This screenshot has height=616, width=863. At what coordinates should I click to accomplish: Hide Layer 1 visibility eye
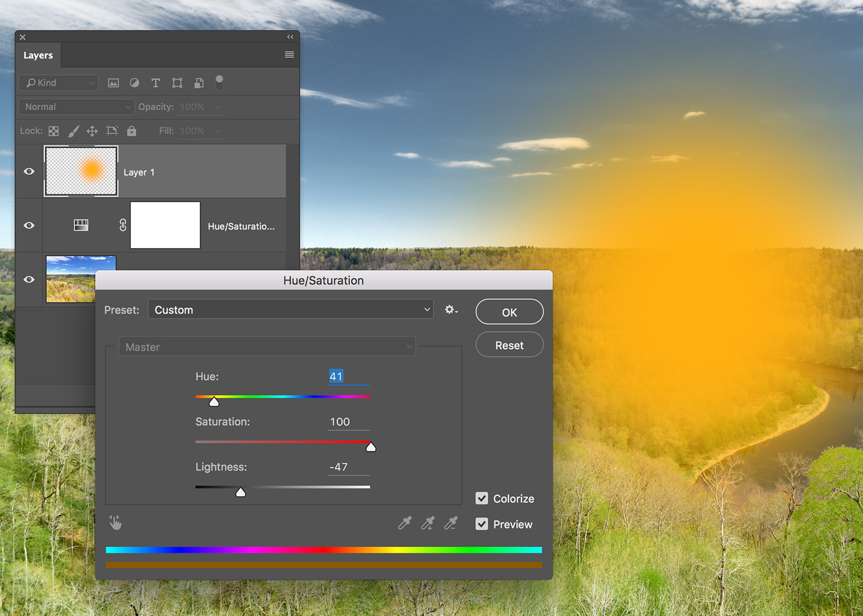click(x=29, y=171)
